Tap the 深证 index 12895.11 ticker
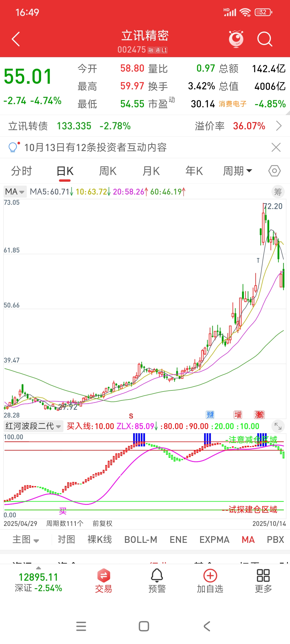290x644 pixels. point(38,582)
